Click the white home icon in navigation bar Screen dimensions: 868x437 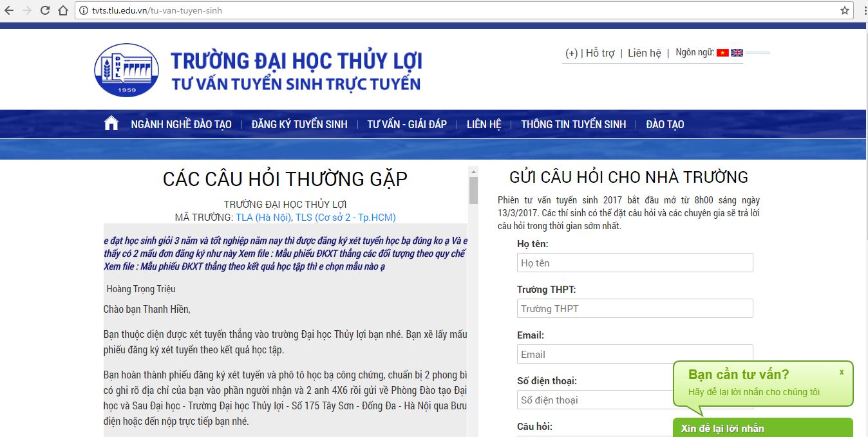[111, 124]
